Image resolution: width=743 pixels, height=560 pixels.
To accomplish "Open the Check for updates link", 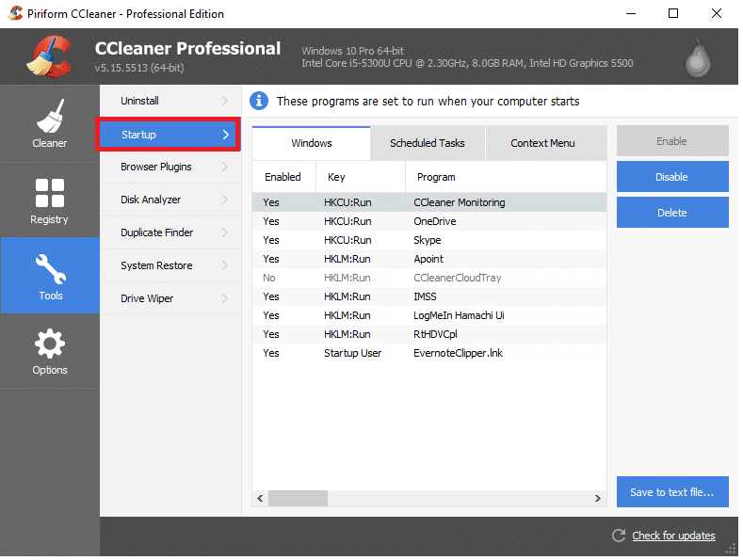I will coord(673,536).
